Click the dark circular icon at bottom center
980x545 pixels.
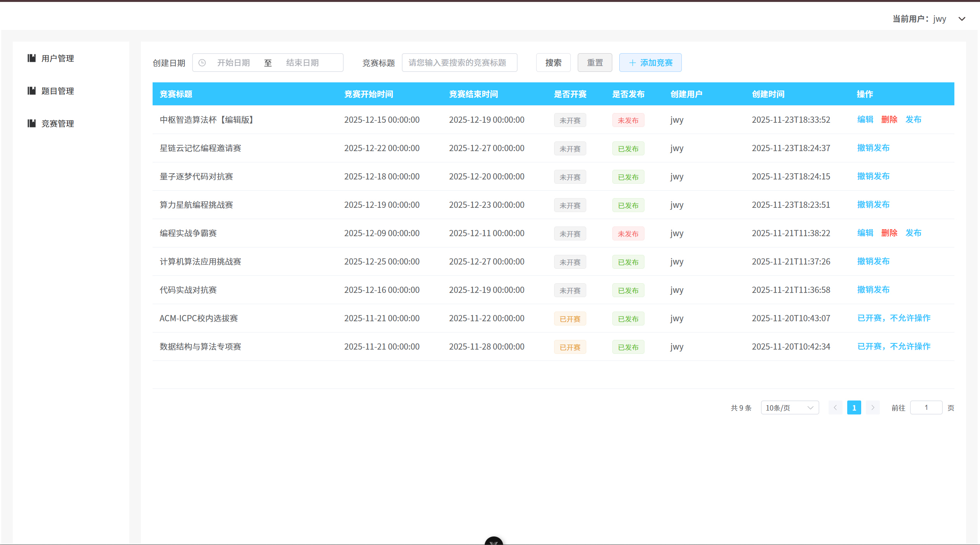point(493,542)
